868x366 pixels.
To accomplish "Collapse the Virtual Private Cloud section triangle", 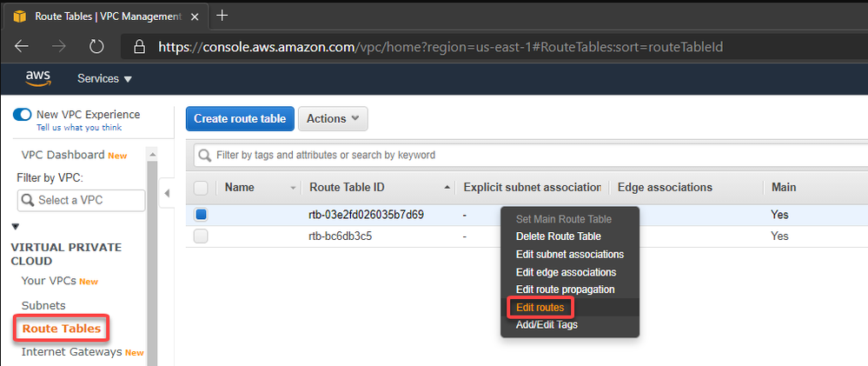I will [x=16, y=226].
